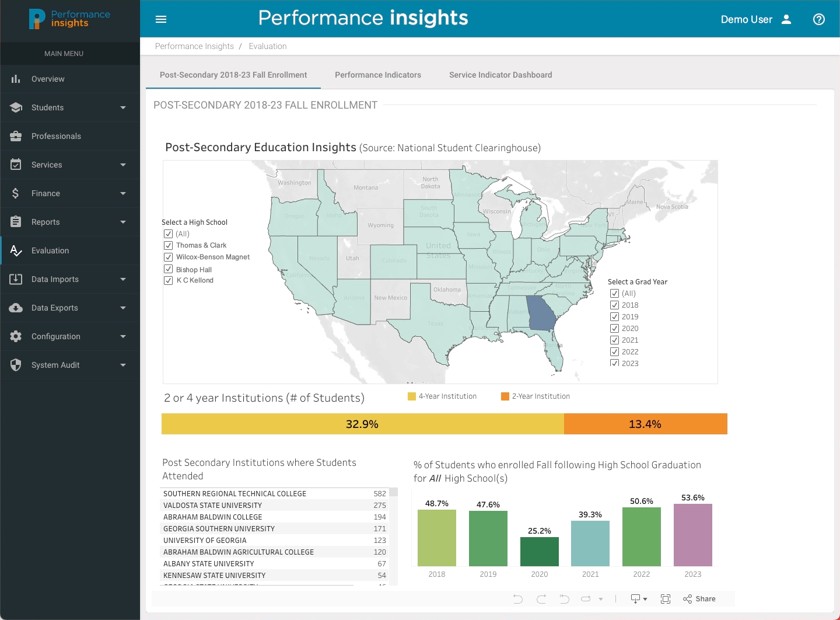Screen dimensions: 840x620
Task: Toggle the 2021 grad year checkbox
Action: tap(614, 340)
